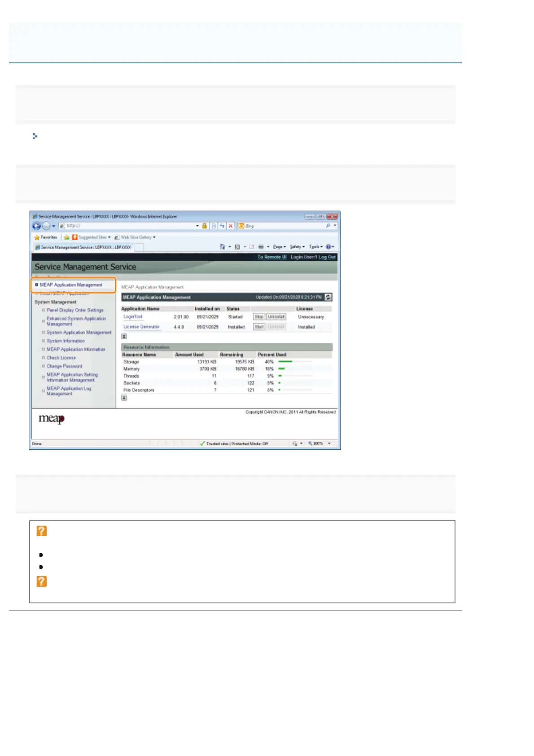Open System Information in sidebar
Screen dimensions: 534x756
pos(66,341)
